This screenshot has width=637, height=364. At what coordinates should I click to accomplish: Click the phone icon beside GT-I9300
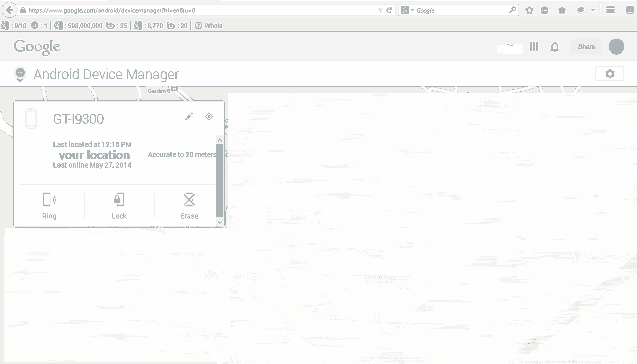coord(31,119)
